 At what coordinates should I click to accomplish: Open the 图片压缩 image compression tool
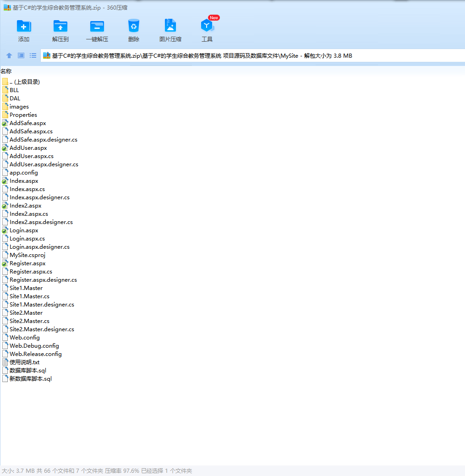point(170,26)
